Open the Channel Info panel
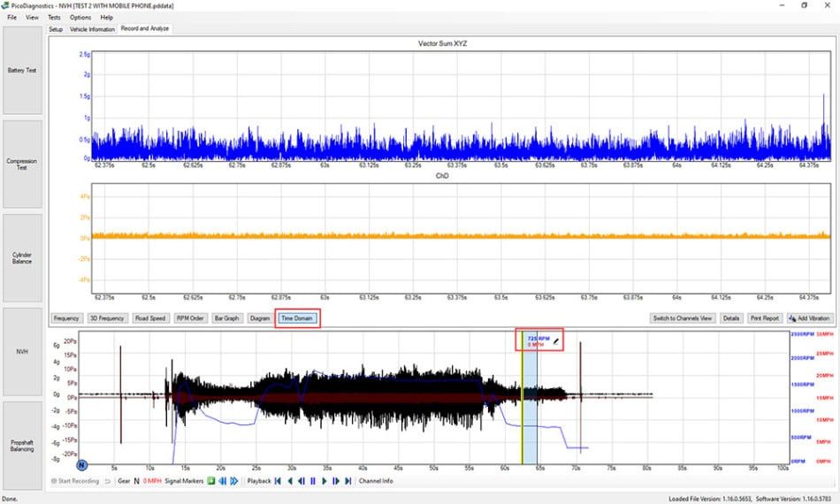Viewport: 840px width, 504px height. [376, 481]
